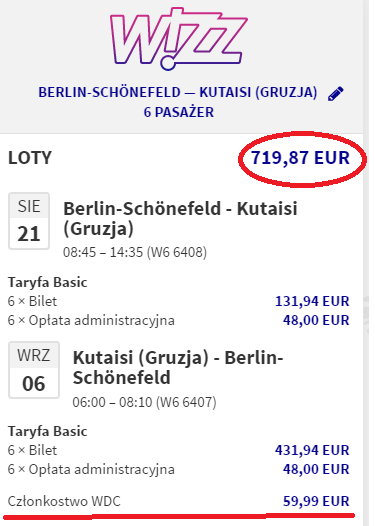Click the Berlin-Schönefeld — Kutaisi (Gruzja) route header
Image resolution: width=375 pixels, height=526 pixels.
click(x=178, y=92)
